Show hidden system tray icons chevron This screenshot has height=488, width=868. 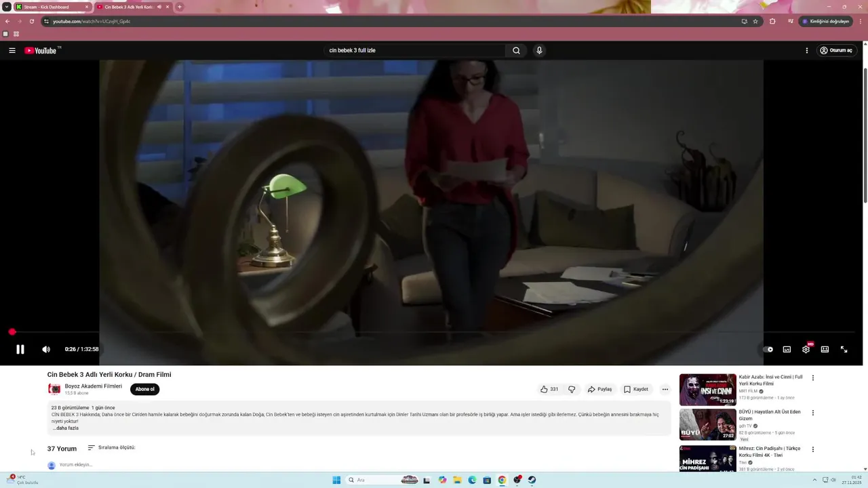pyautogui.click(x=815, y=480)
